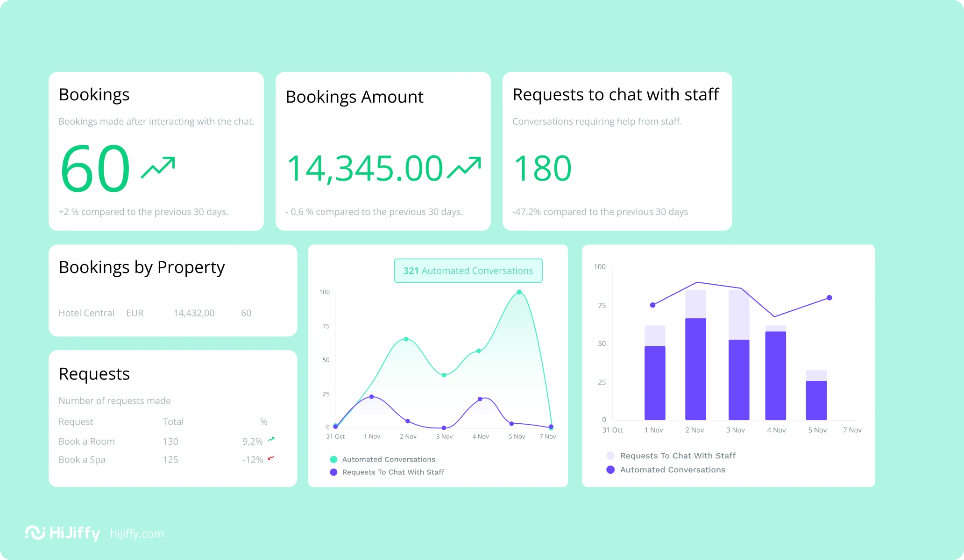This screenshot has height=560, width=964.
Task: Click the purple Requests To Chat legend dot
Action: click(333, 472)
